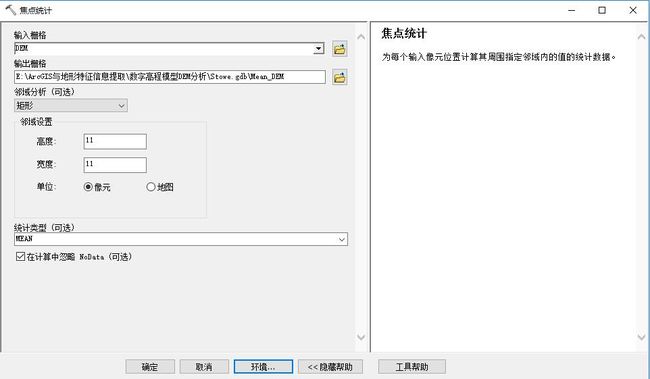The height and width of the screenshot is (379, 650).
Task: Click the 确定 (OK) button
Action: (x=150, y=367)
